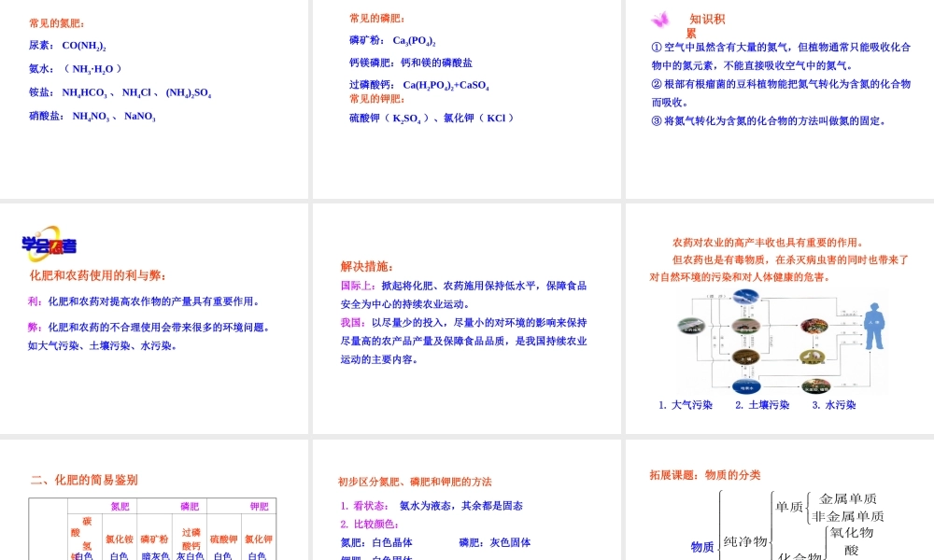Click the blue human figure in the pollution diagram
The width and height of the screenshot is (934, 560).
(874, 326)
